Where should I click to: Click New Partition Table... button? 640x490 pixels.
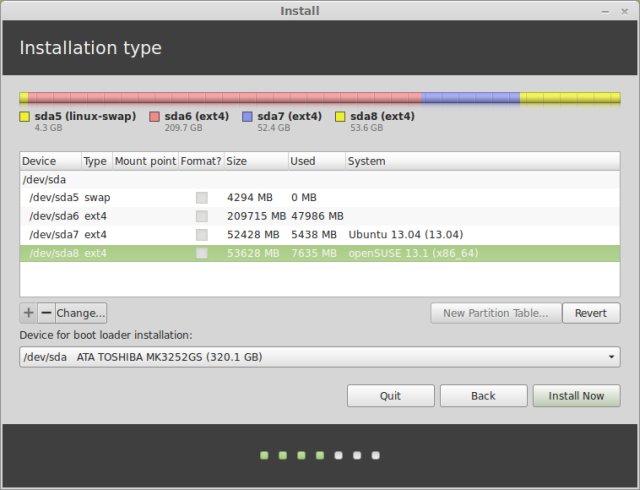(x=496, y=313)
